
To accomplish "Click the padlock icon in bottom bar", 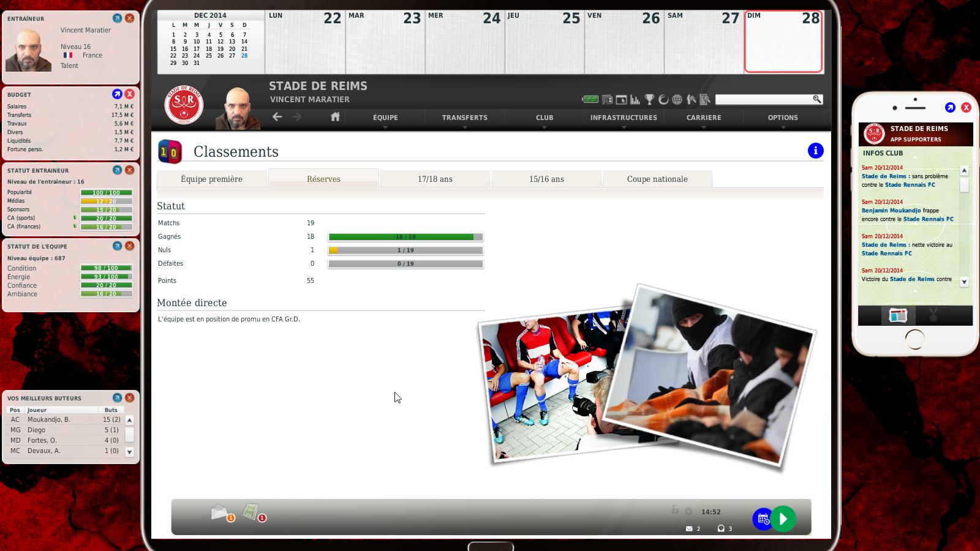I will 674,509.
